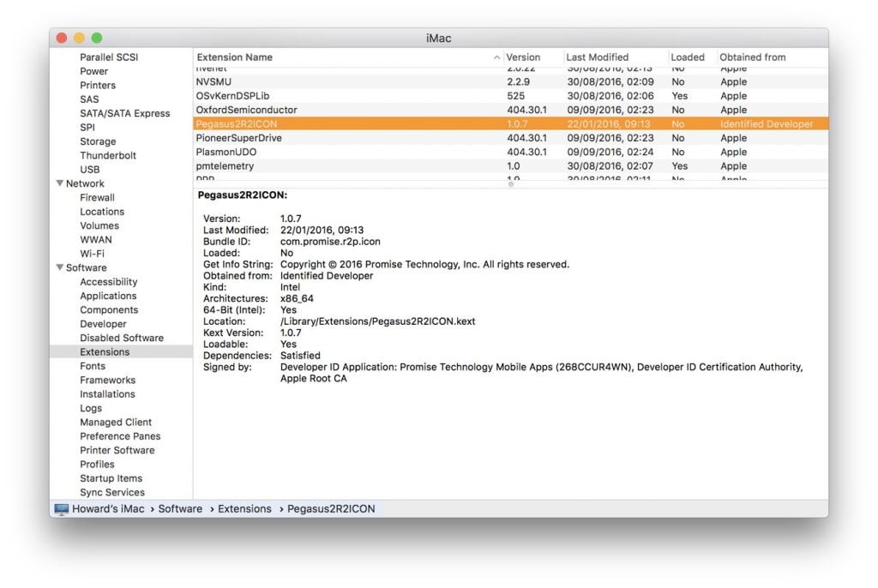Click the computer icon in the breadcrumb bar
The height and width of the screenshot is (588, 878).
[60, 508]
